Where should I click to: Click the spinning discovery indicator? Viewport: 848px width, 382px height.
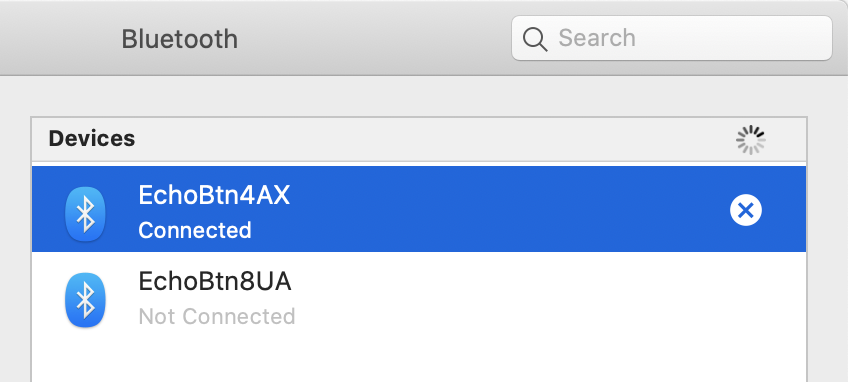point(751,140)
